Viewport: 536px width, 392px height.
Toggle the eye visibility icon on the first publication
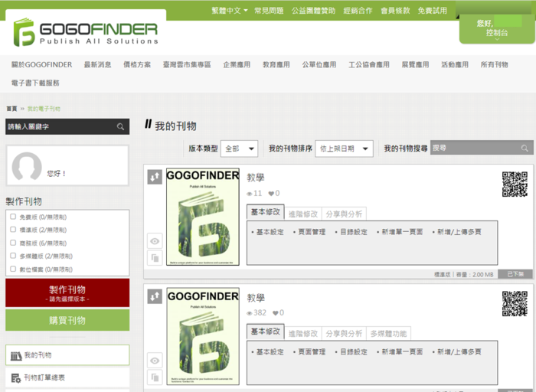click(x=155, y=241)
